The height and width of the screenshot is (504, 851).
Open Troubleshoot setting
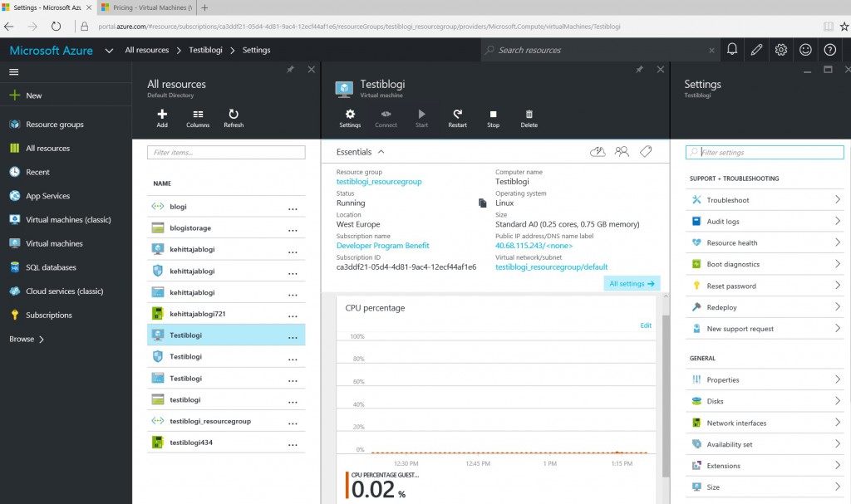[x=765, y=200]
